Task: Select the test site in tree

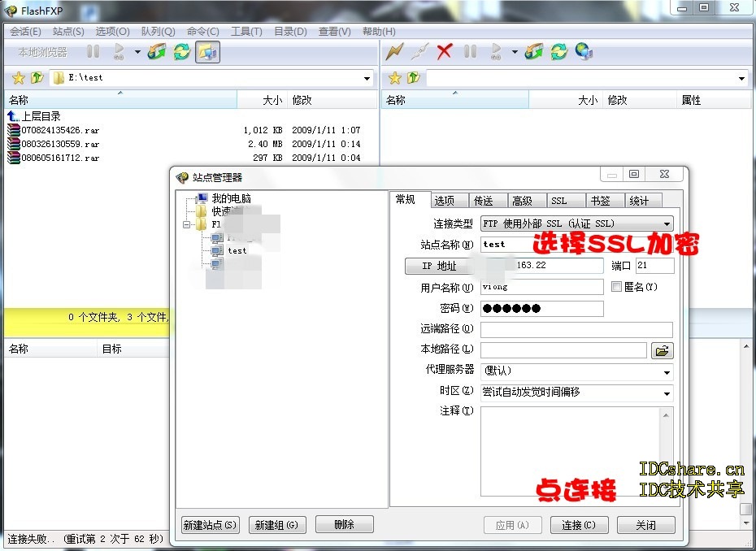Action: pyautogui.click(x=237, y=250)
